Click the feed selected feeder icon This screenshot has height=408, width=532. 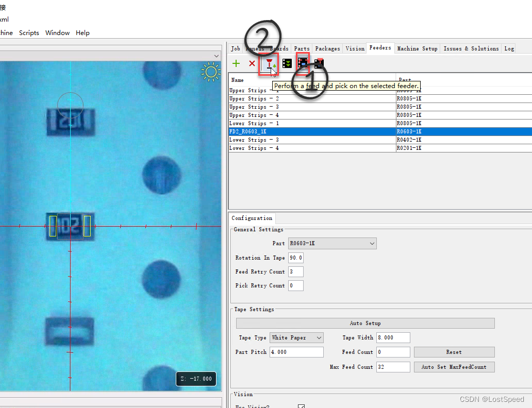287,63
